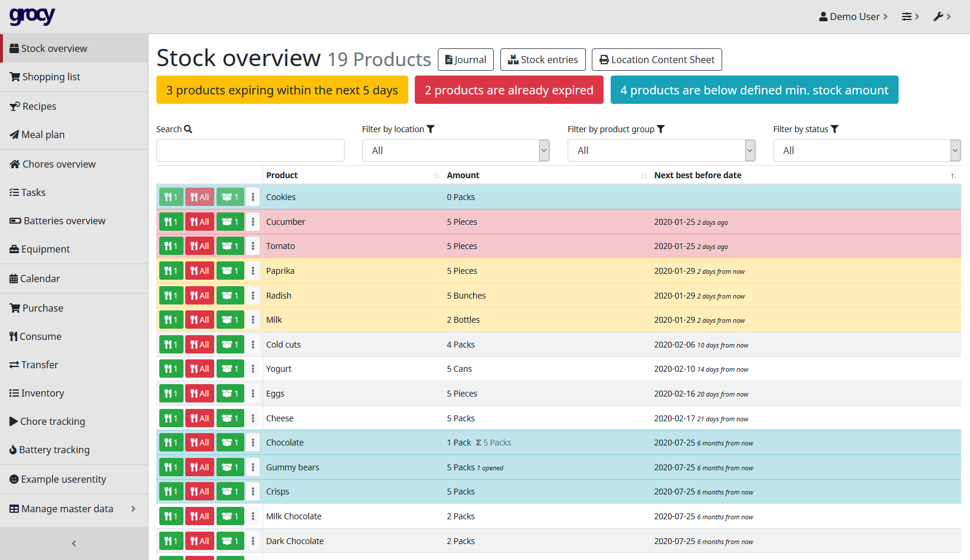Consume all Yogurt with the red button
This screenshot has width=970, height=560.
click(199, 369)
